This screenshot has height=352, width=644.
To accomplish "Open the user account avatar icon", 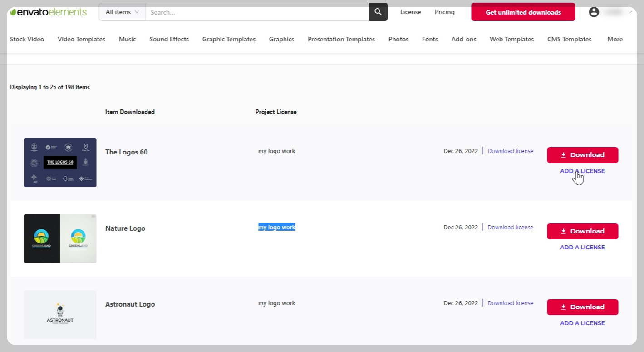I will click(594, 12).
